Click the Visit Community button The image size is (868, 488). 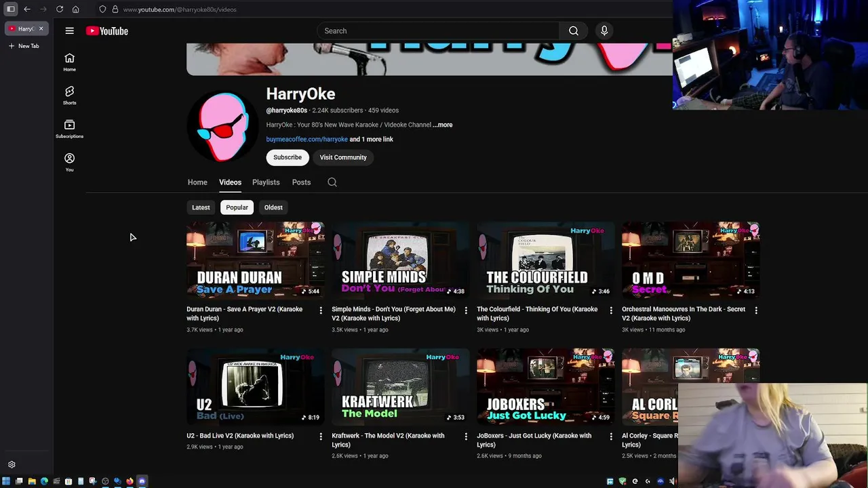(x=343, y=157)
